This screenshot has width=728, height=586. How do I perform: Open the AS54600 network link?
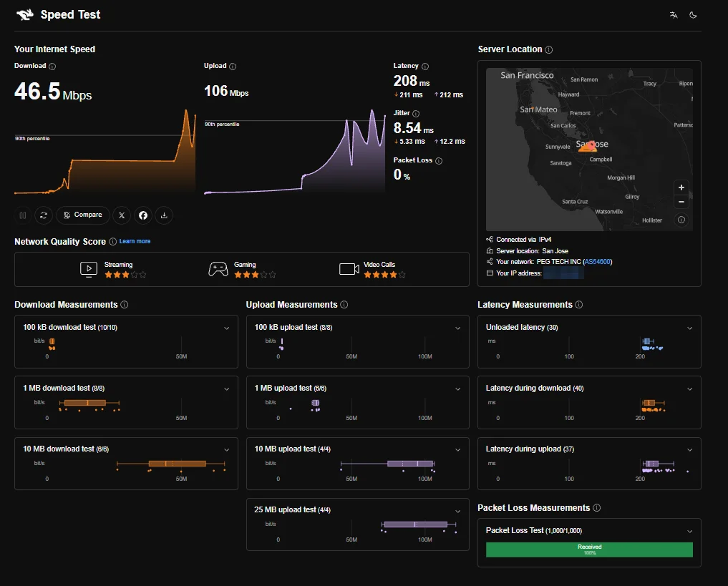coord(598,262)
